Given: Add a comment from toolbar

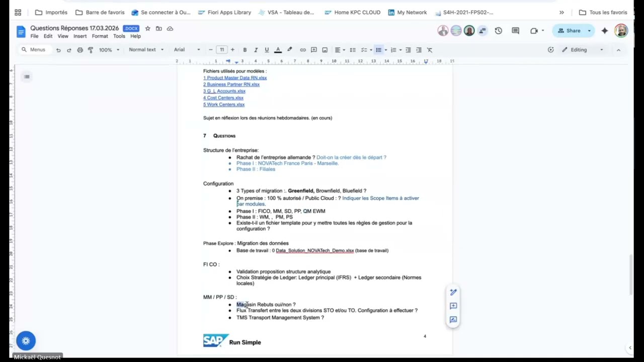Looking at the screenshot, I should point(314,50).
